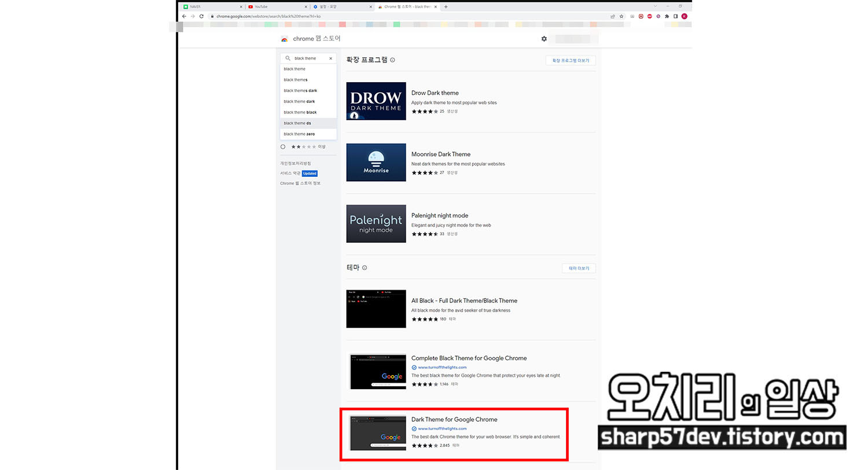Image resolution: width=868 pixels, height=470 pixels.
Task: Open the www.turnoffthelights.com link under Complete Black Theme
Action: 442,367
